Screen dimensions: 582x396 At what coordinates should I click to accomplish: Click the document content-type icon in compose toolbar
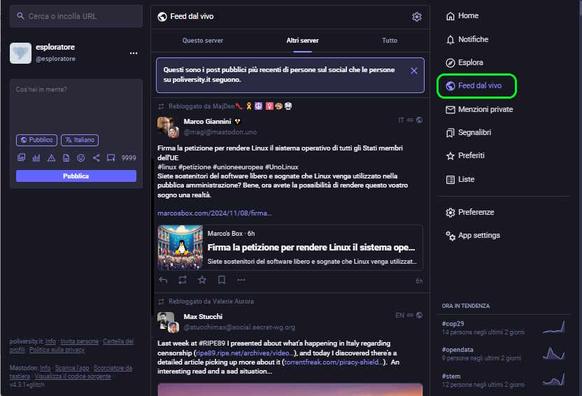pyautogui.click(x=66, y=158)
